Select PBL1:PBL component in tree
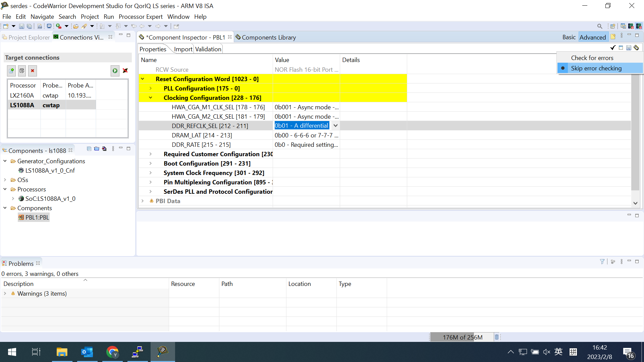Screen dimensions: 644x362 37,218
